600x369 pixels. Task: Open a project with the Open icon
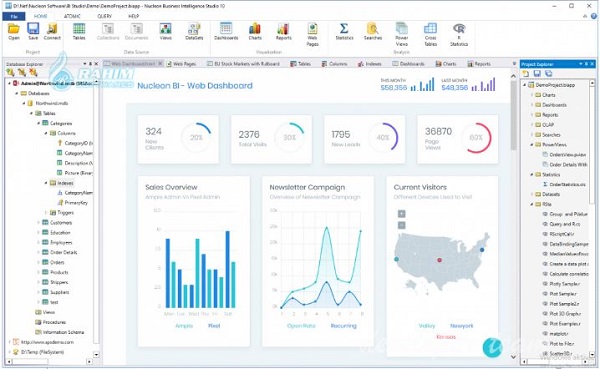pos(14,31)
